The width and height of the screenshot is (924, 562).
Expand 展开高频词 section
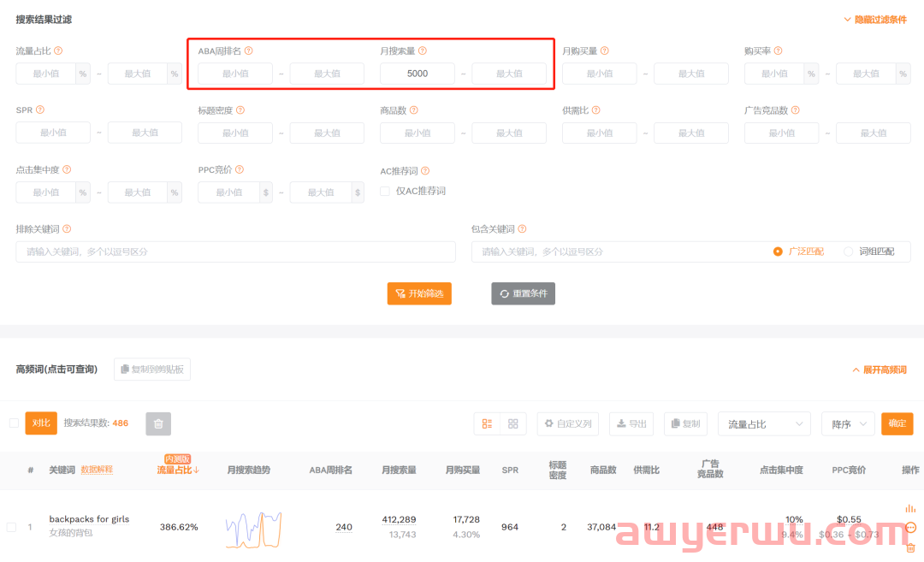click(879, 370)
